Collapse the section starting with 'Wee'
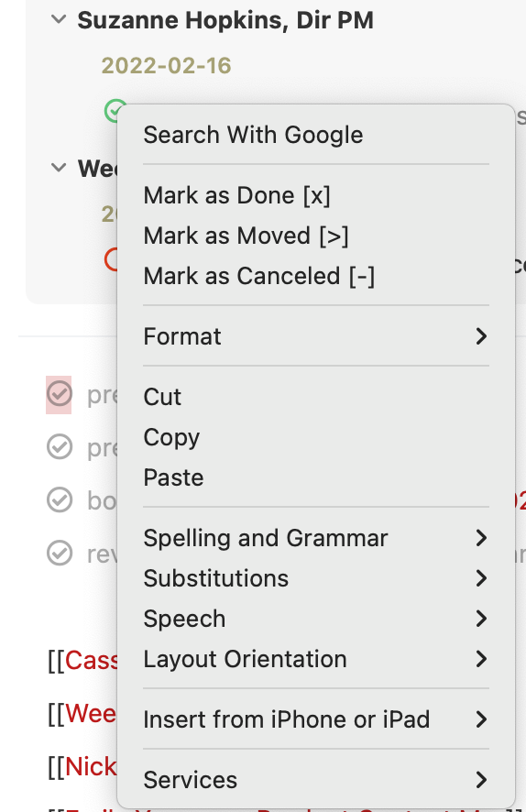Screen dimensions: 526x812 (59, 168)
